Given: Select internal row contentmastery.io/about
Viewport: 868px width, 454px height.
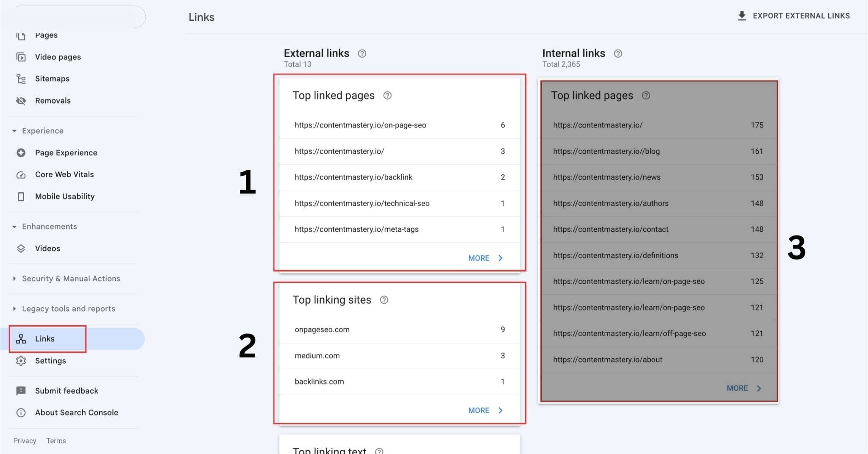Looking at the screenshot, I should click(659, 360).
